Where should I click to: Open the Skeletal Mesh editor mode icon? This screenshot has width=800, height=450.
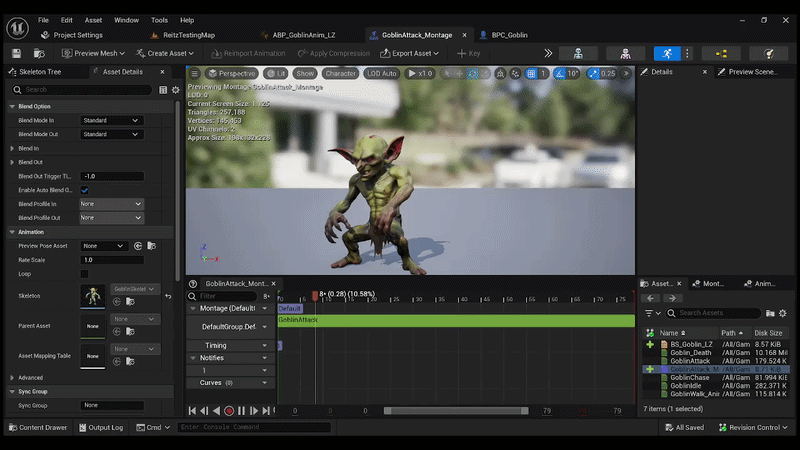[x=625, y=53]
